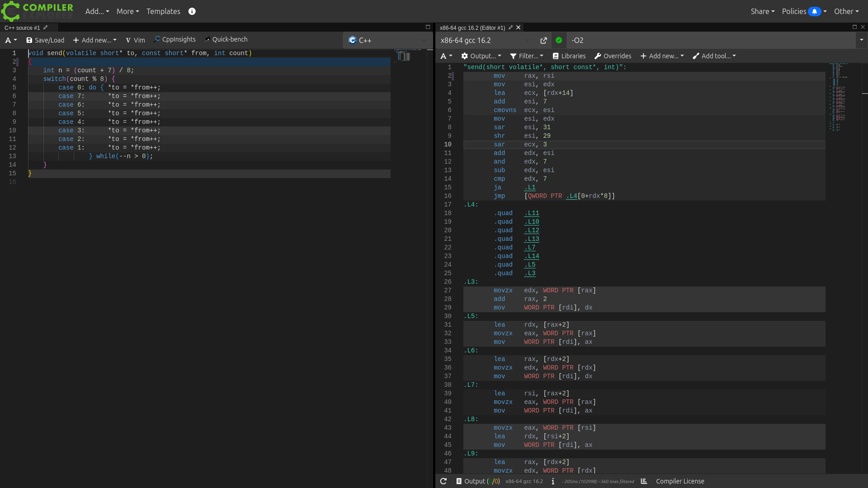
Task: Open the font size menu in source editor
Action: [11, 40]
